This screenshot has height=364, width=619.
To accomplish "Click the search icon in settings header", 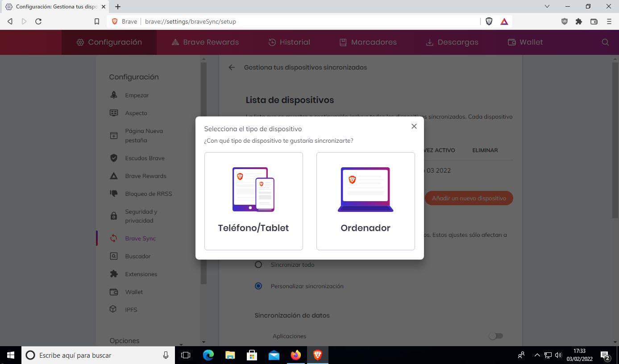I will [605, 42].
